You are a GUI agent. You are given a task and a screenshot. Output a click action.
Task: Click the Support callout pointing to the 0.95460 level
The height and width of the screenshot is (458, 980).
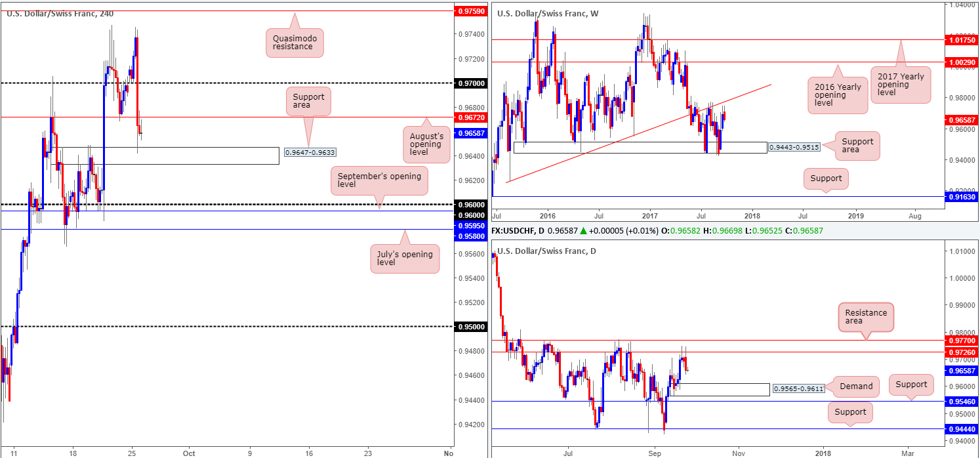910,385
